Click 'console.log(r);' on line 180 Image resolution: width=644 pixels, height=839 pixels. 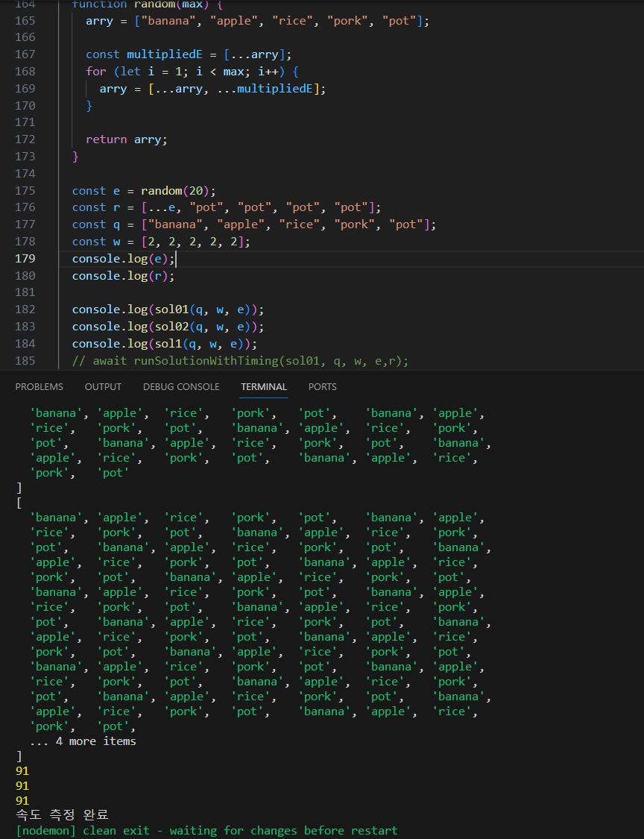(x=124, y=275)
